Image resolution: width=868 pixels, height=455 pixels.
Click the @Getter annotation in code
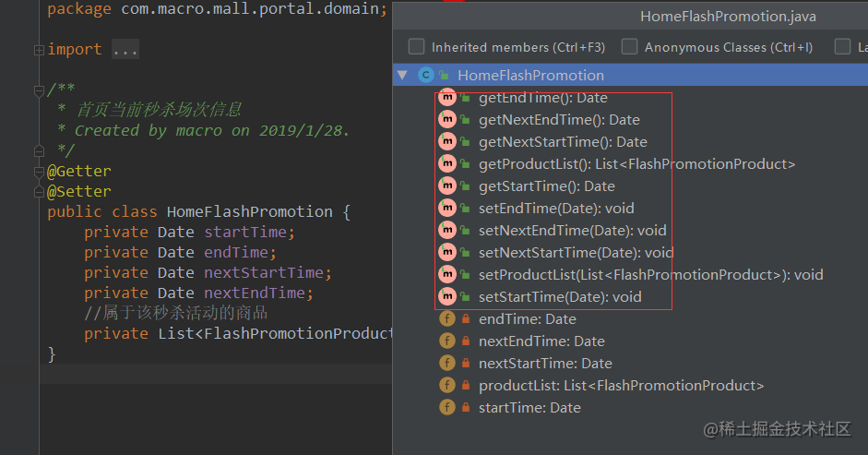point(79,172)
